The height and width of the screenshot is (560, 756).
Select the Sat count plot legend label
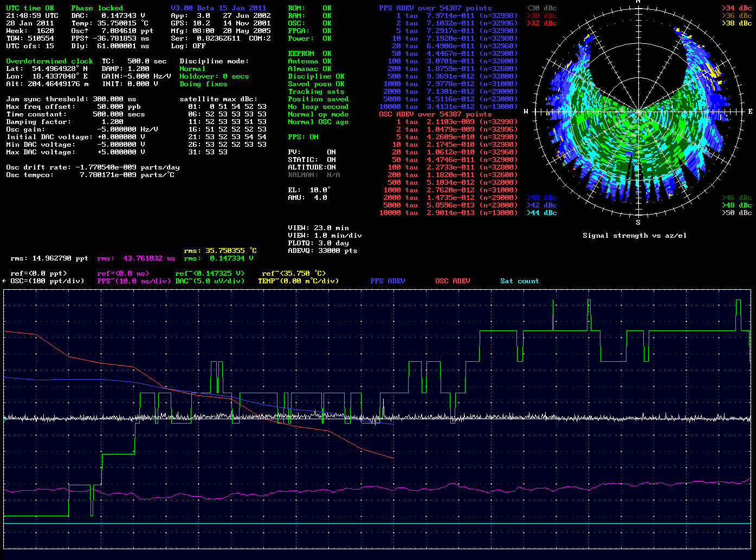pyautogui.click(x=519, y=281)
